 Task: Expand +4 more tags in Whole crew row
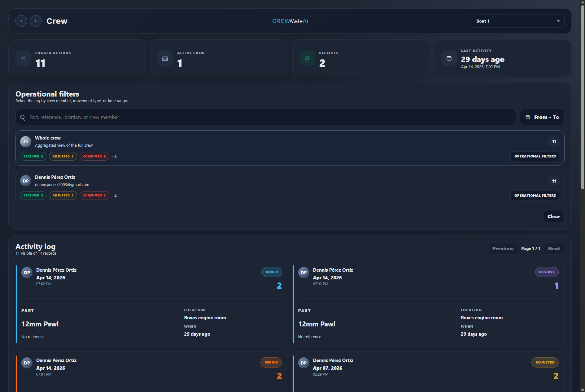[x=114, y=157]
